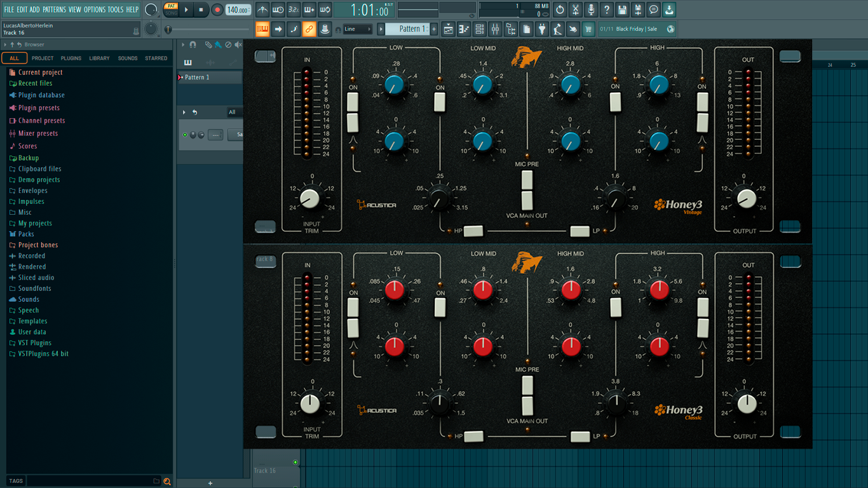Expand the Demo projects folder
This screenshot has height=488, width=868.
39,180
